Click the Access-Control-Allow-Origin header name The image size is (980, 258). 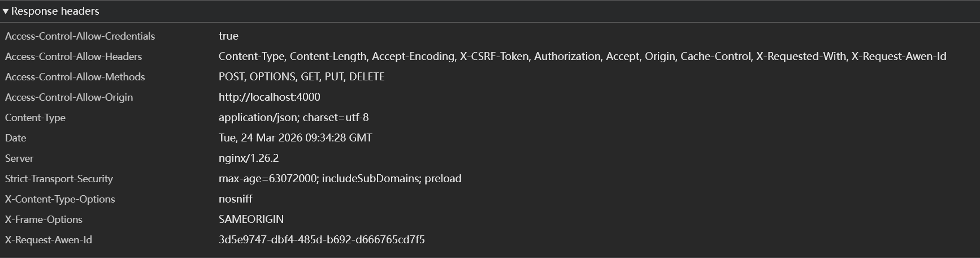(69, 97)
